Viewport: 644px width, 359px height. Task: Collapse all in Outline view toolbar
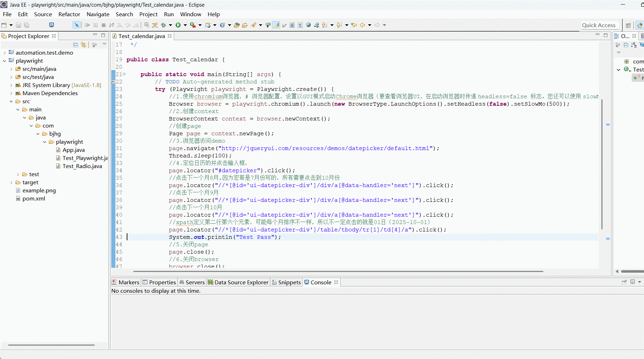626,45
